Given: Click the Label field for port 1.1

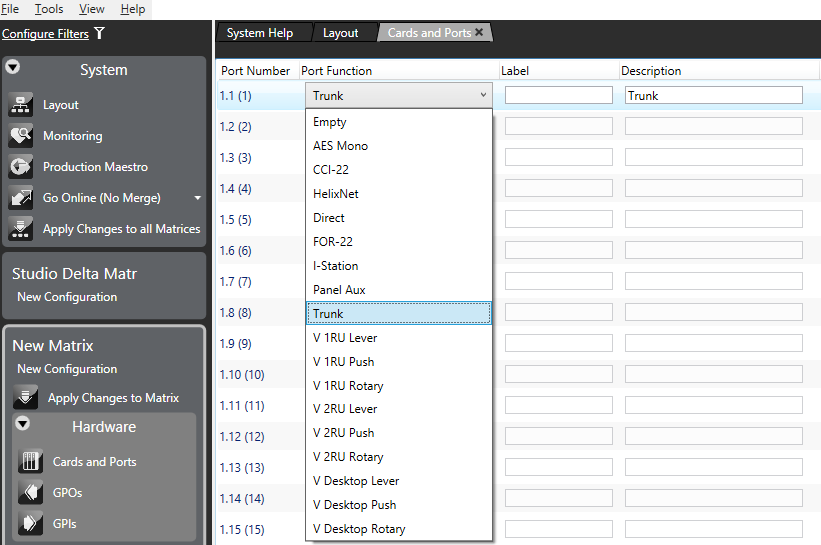Looking at the screenshot, I should click(x=558, y=96).
